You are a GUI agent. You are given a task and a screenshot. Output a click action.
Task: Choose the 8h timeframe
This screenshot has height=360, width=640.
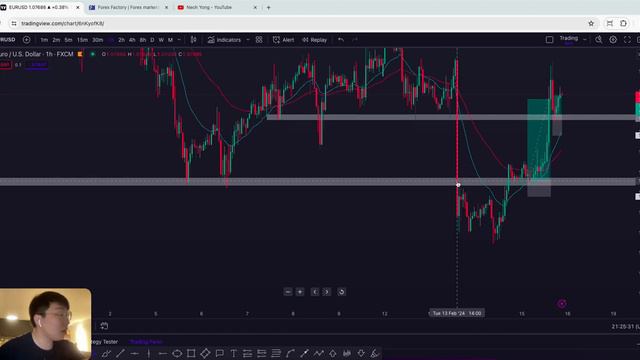click(142, 40)
